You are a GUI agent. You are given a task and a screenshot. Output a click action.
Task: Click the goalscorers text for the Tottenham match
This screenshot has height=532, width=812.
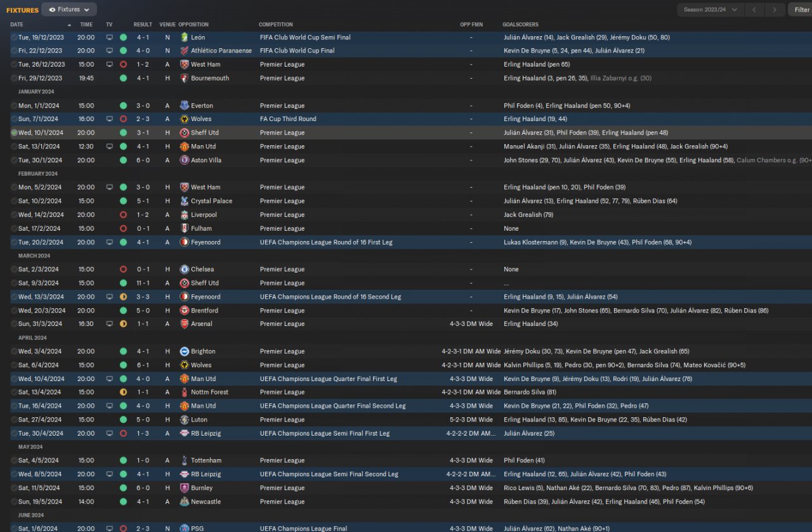[x=524, y=460]
